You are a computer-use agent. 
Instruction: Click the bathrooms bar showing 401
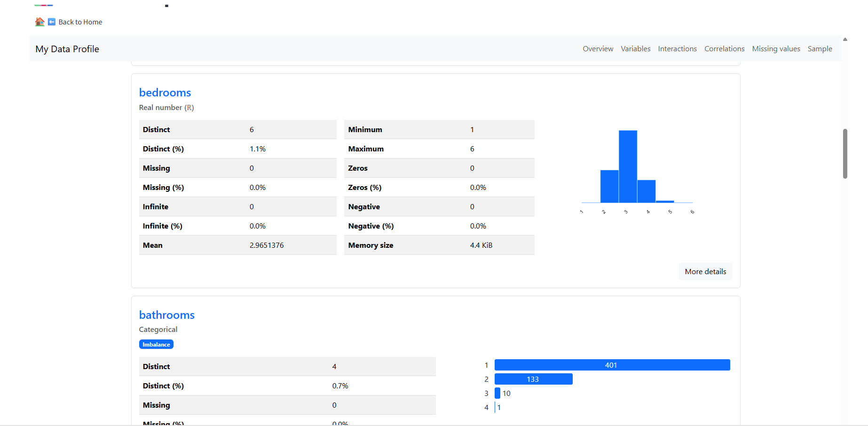(612, 365)
